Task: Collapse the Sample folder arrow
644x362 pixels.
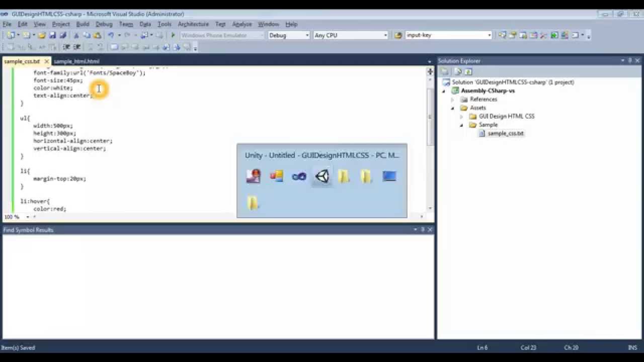Action: click(x=461, y=125)
